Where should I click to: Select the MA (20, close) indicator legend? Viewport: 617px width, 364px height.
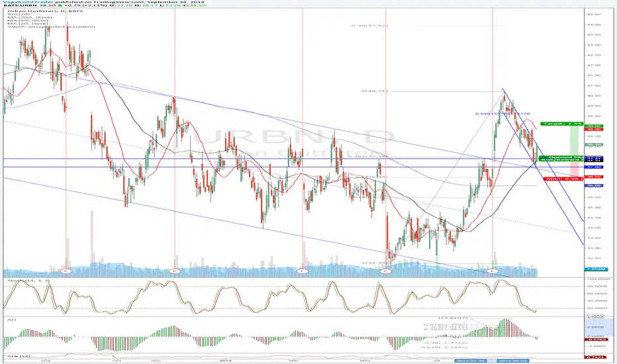(x=28, y=24)
